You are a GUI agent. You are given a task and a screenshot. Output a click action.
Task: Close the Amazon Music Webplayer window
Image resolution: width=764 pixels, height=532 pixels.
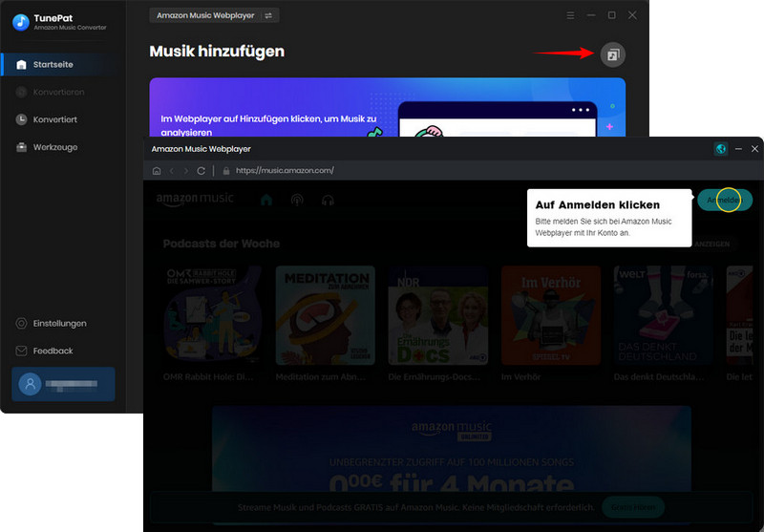tap(754, 149)
